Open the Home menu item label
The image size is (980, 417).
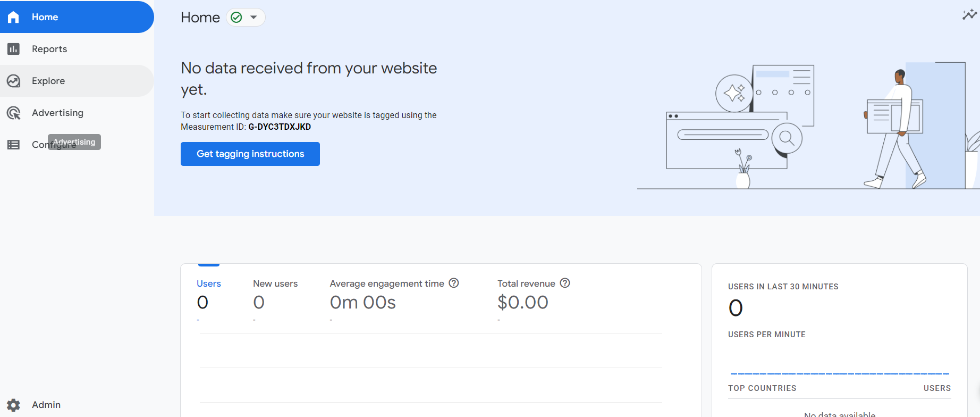[x=45, y=17]
